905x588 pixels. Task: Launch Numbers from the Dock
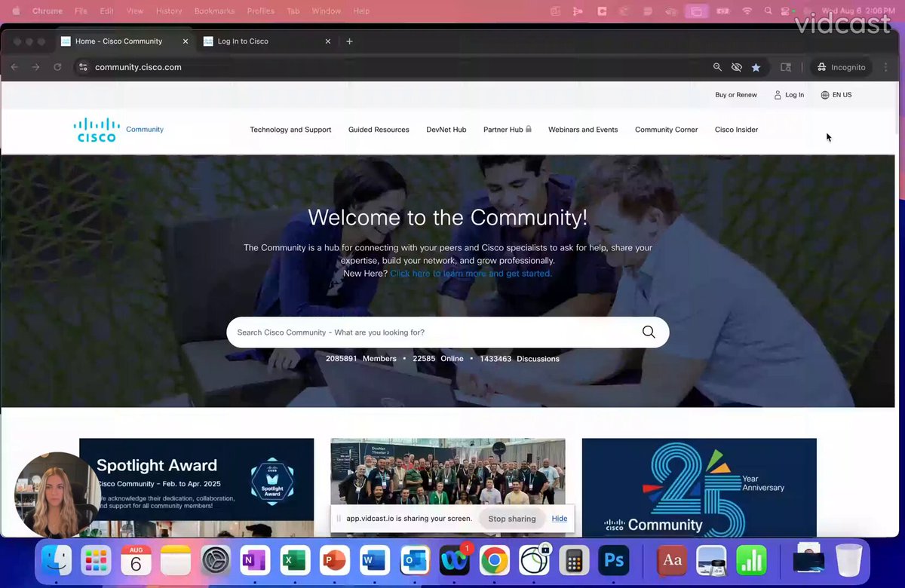pos(751,560)
